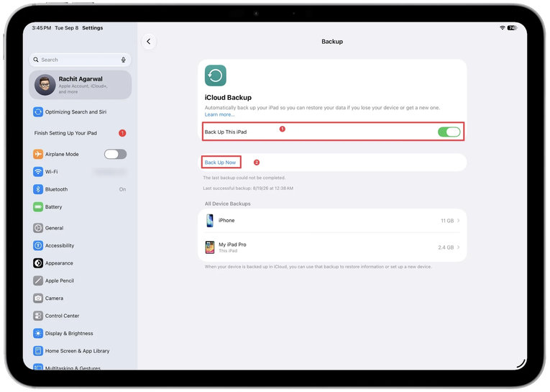Open Wi-Fi settings row

pyautogui.click(x=81, y=172)
